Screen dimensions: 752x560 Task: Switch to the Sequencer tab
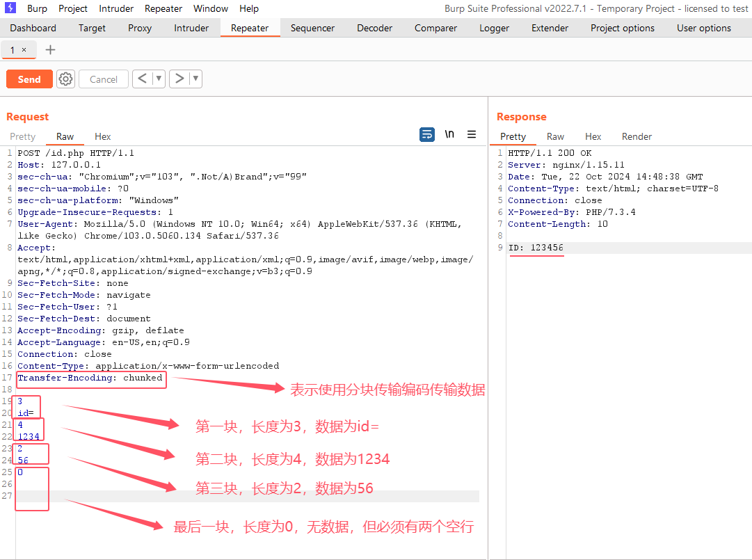pos(312,29)
